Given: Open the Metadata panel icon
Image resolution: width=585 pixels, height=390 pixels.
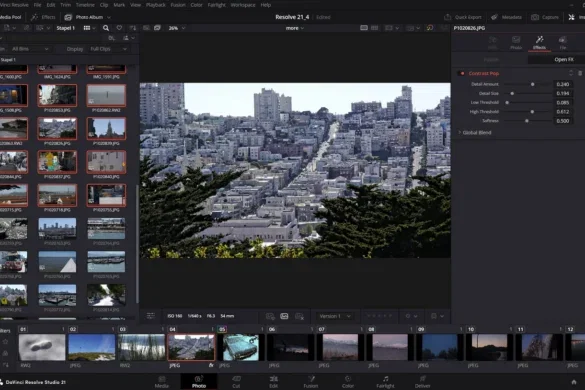Looking at the screenshot, I should (494, 17).
